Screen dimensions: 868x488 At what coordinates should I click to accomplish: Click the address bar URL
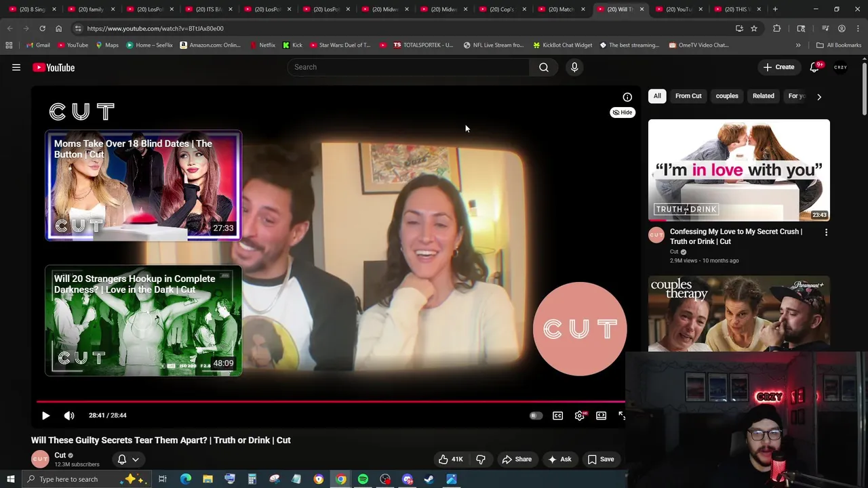[x=155, y=28]
